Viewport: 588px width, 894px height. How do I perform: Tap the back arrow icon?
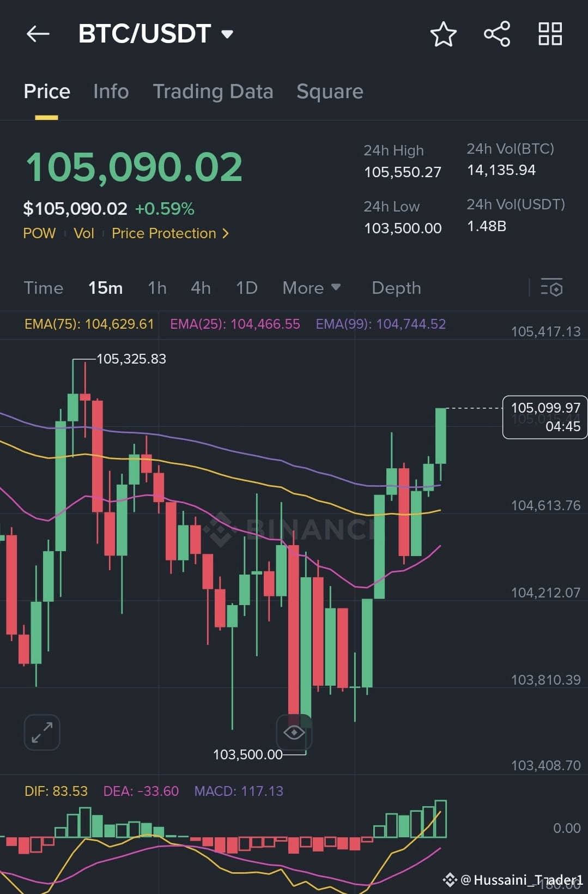(38, 34)
